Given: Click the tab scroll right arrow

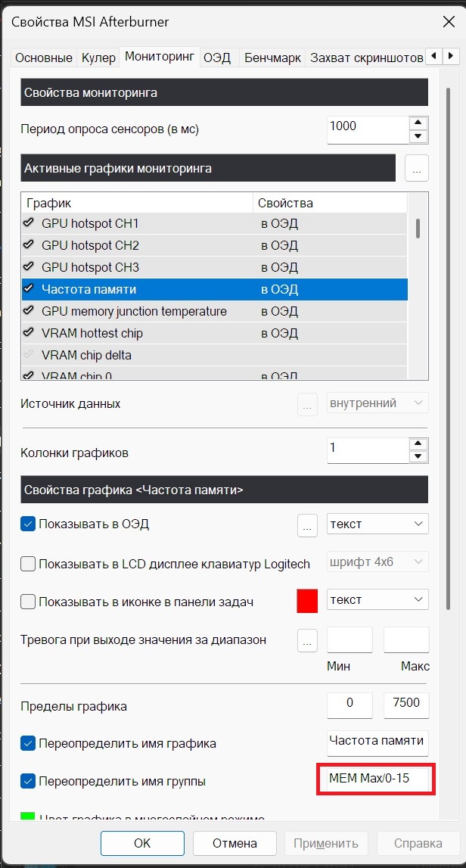Looking at the screenshot, I should [x=452, y=56].
